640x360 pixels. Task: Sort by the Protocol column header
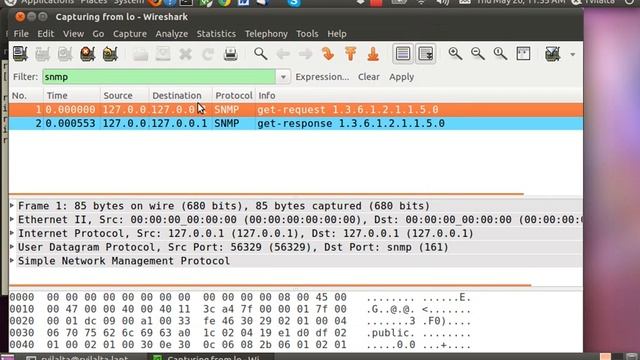tap(234, 96)
